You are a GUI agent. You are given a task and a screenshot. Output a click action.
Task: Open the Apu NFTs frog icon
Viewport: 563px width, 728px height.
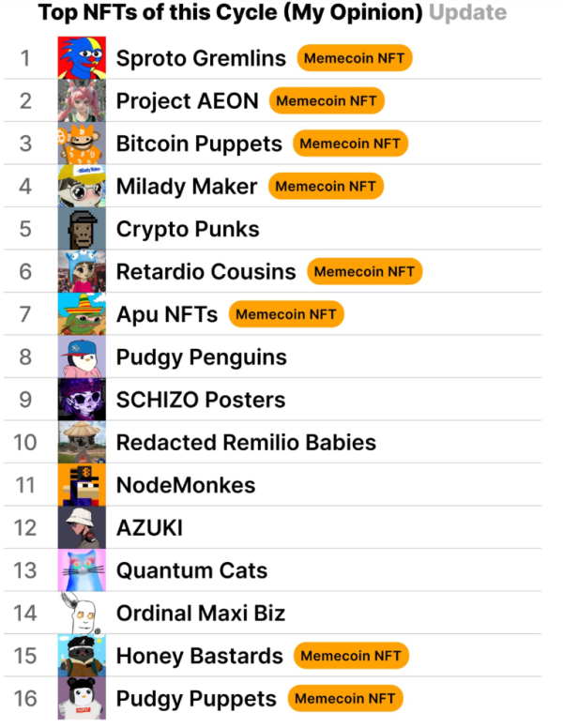point(82,314)
